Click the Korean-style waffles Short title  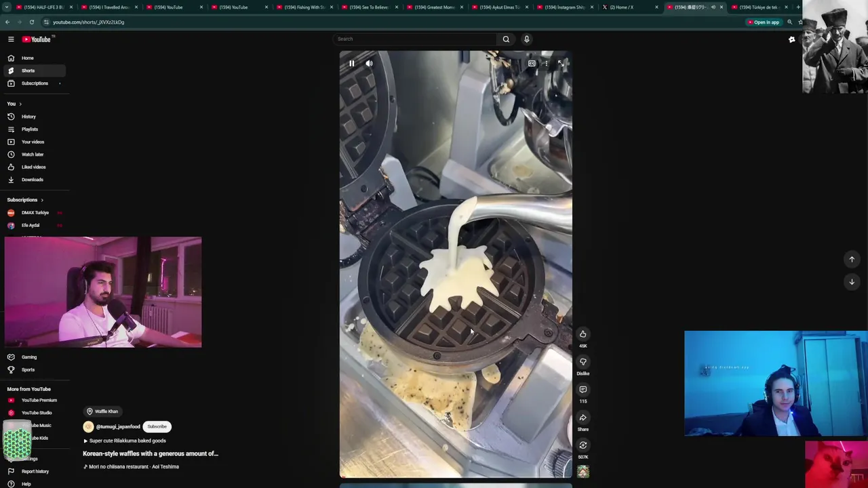(151, 453)
